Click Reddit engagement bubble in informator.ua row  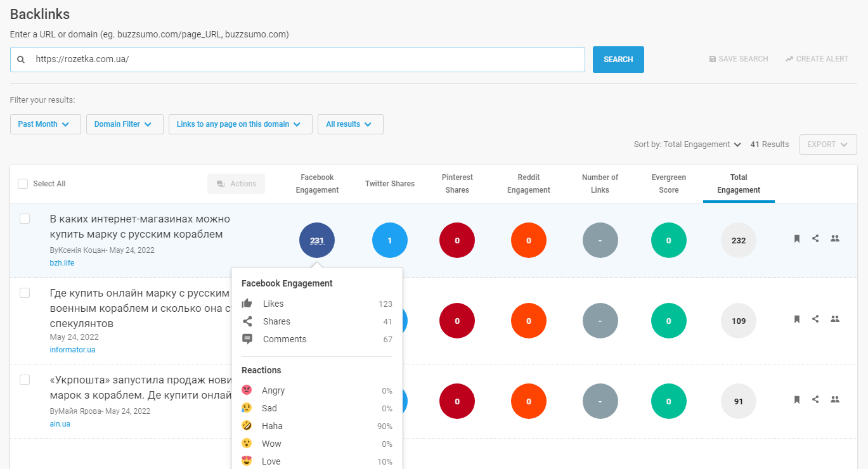529,321
